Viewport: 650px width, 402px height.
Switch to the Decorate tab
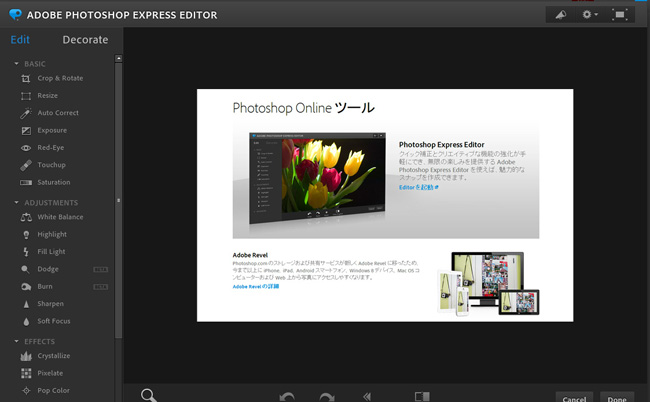point(85,40)
